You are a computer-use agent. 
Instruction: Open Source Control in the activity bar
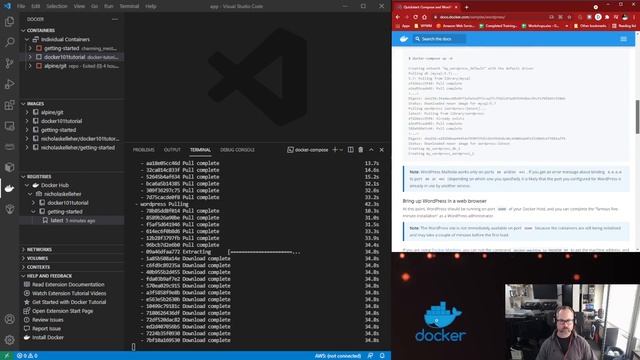(9, 63)
